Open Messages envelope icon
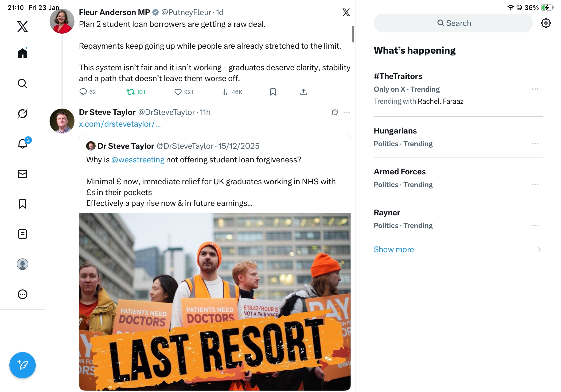Screen dimensions: 561x392 [23, 174]
